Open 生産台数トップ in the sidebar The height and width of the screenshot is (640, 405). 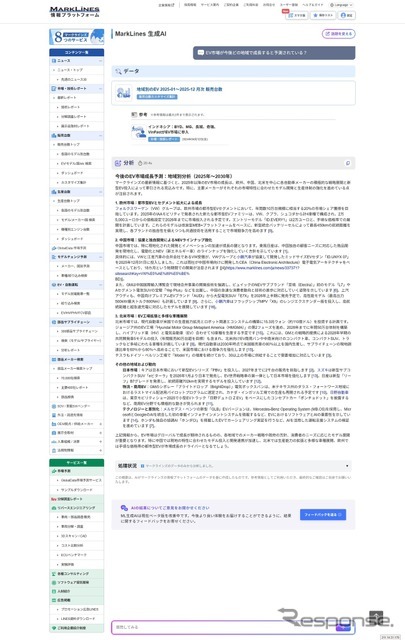69,201
